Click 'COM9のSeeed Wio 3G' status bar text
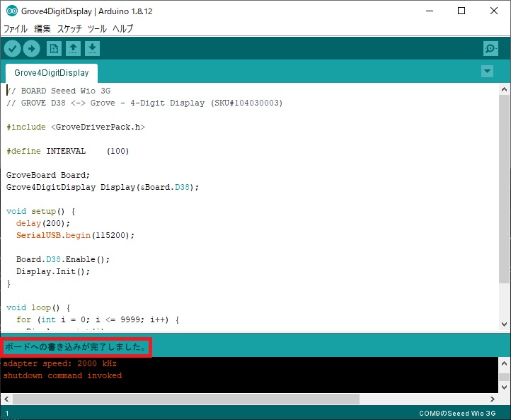 click(457, 414)
